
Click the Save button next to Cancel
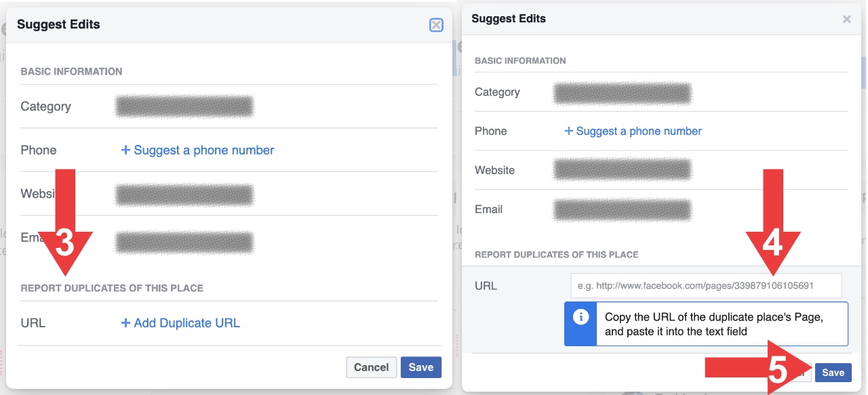(x=421, y=367)
